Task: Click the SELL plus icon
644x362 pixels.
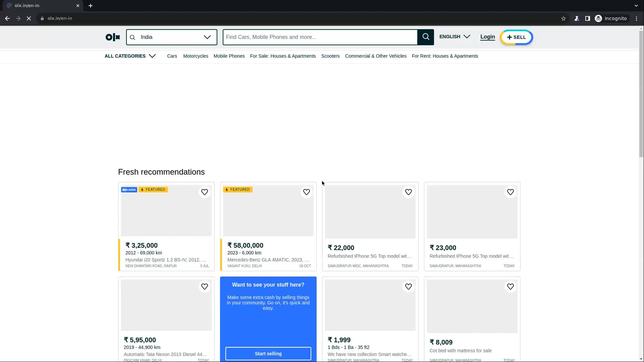Action: (x=509, y=37)
